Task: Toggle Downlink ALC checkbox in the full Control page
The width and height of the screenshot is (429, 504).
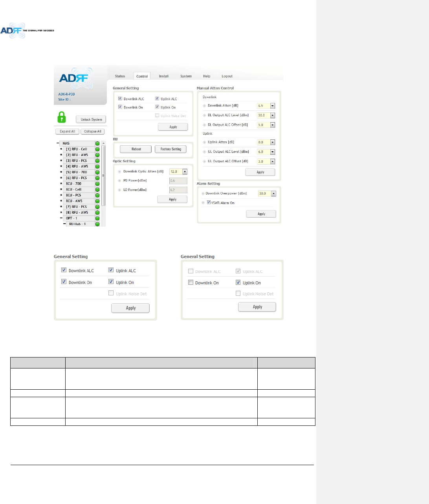Action: 120,99
